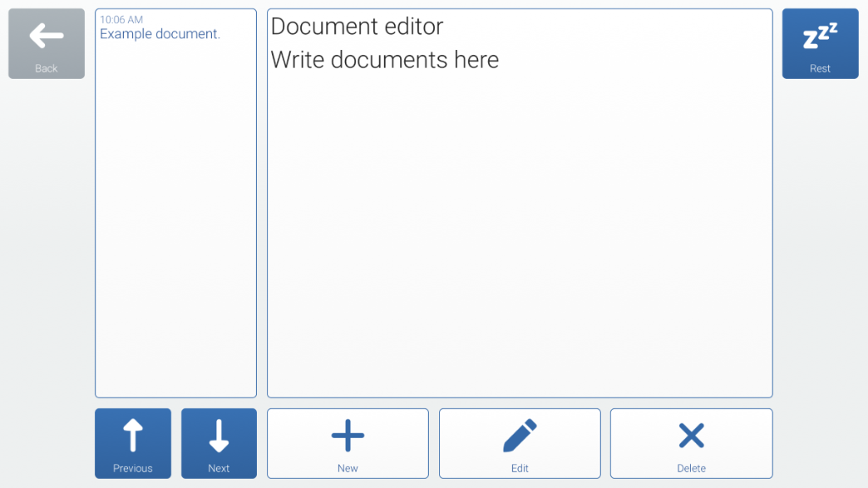The width and height of the screenshot is (868, 488).
Task: Click the 'Delete' text label
Action: 691,469
